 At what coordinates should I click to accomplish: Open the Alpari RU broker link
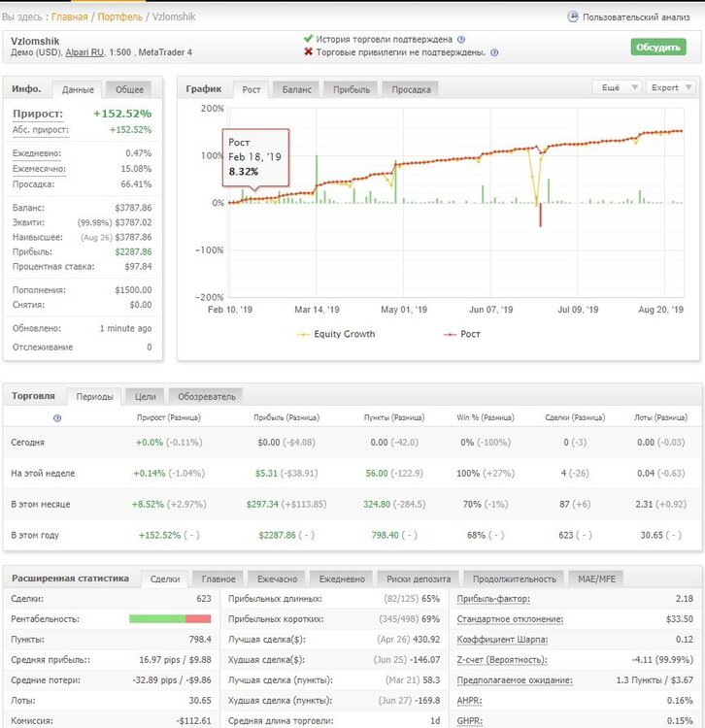pos(84,52)
